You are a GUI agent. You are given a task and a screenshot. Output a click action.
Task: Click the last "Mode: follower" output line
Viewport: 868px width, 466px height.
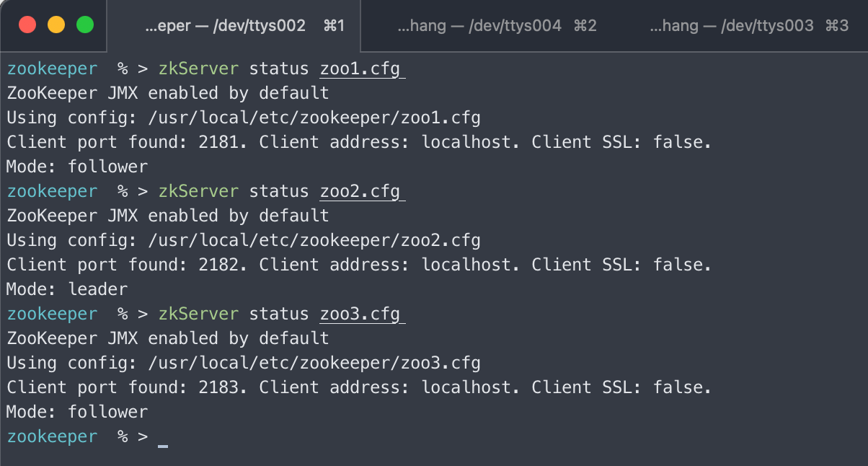click(x=77, y=413)
